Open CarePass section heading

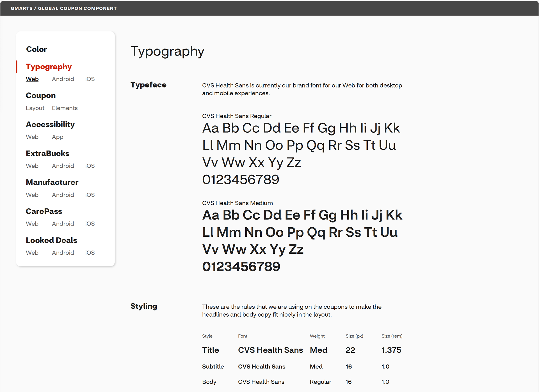(x=44, y=211)
